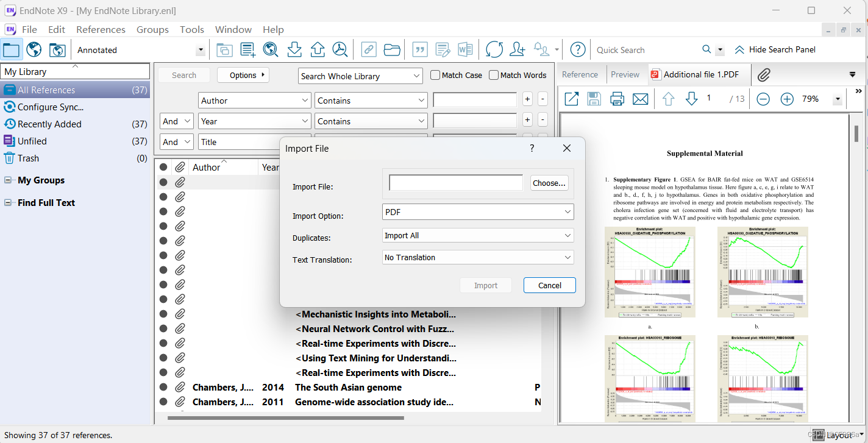The height and width of the screenshot is (443, 868).
Task: Zoom in PDF with plus icon
Action: (x=787, y=99)
